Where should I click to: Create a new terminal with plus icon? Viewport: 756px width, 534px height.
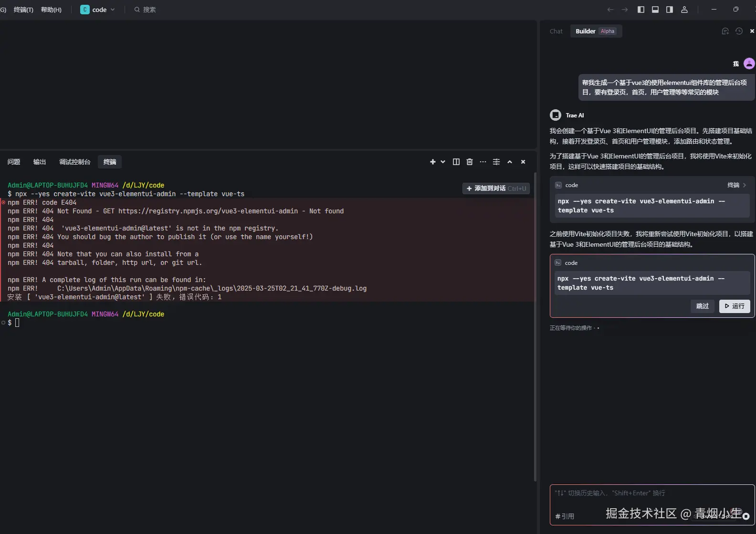click(x=432, y=162)
